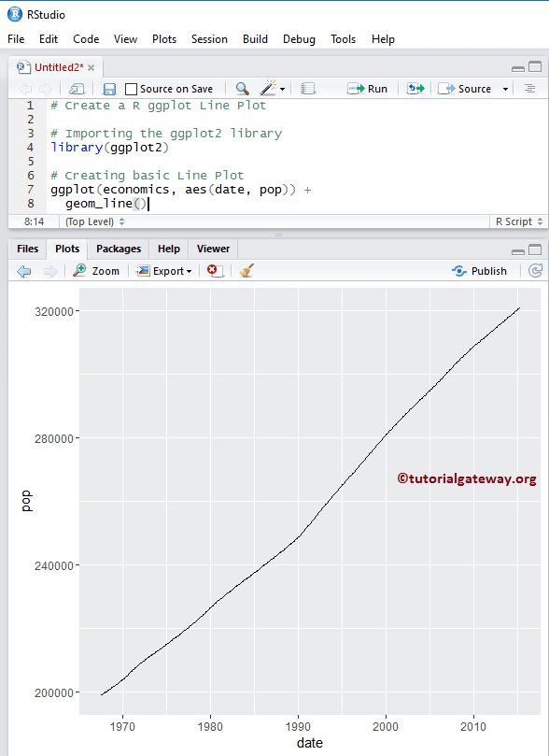Open the (Top Level) scope dropdown
The height and width of the screenshot is (756, 549).
pos(95,221)
